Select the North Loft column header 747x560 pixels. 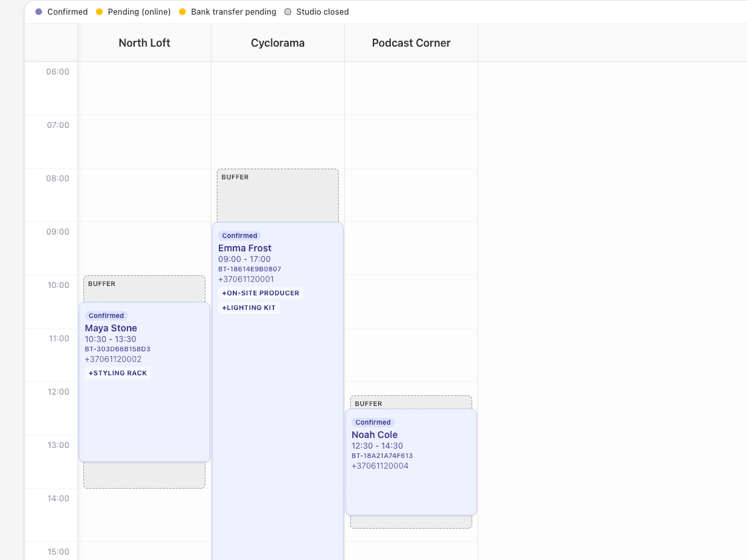pyautogui.click(x=144, y=43)
